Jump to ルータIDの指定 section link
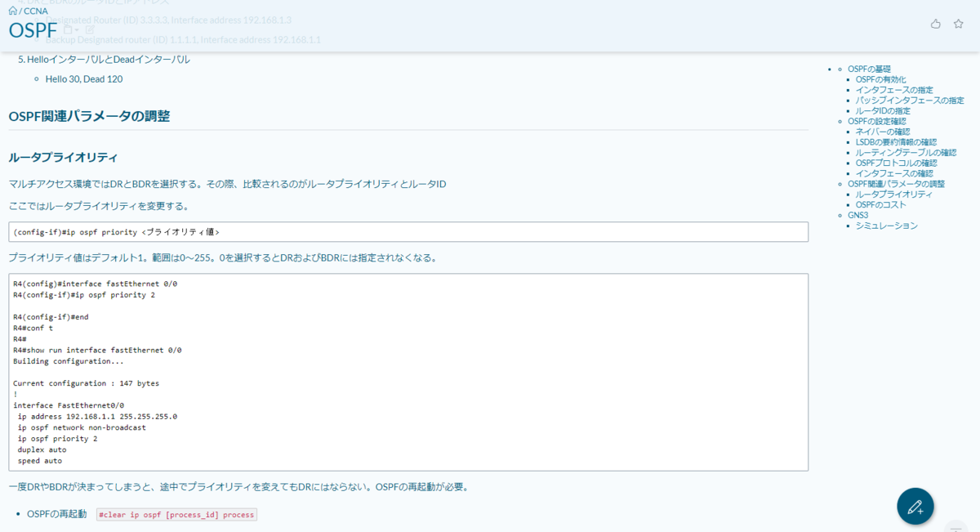 coord(883,111)
